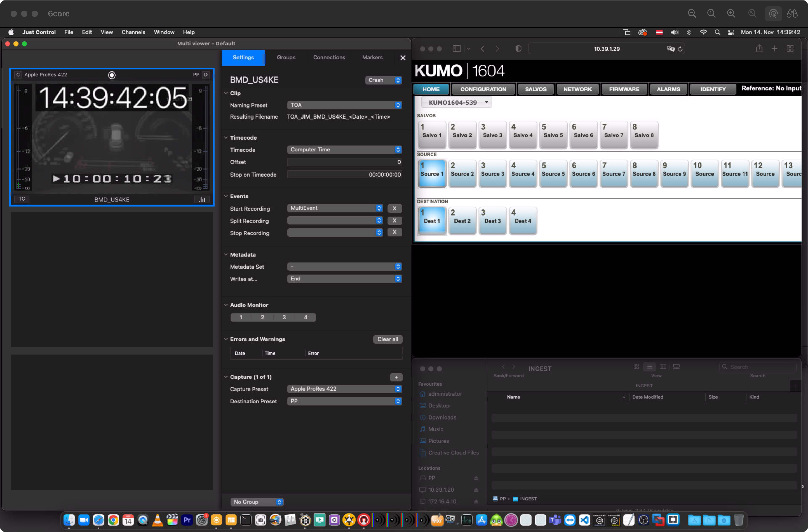Open the No Group dropdown

[257, 502]
